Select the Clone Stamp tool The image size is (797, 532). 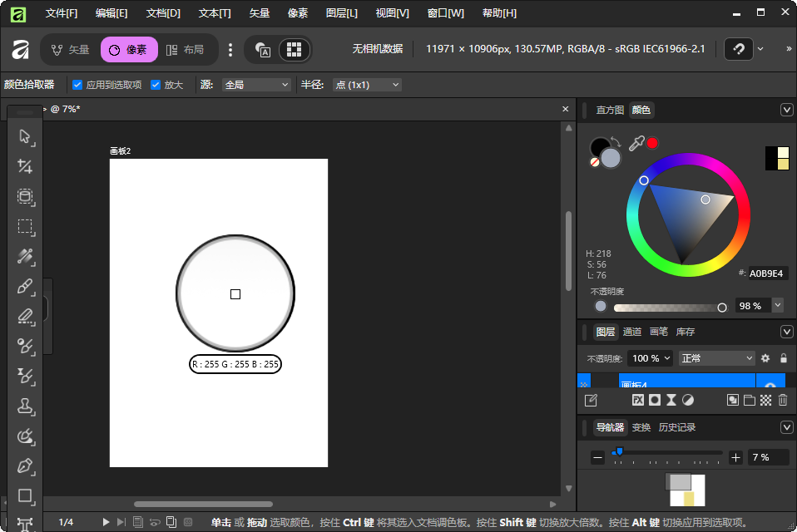[25, 406]
